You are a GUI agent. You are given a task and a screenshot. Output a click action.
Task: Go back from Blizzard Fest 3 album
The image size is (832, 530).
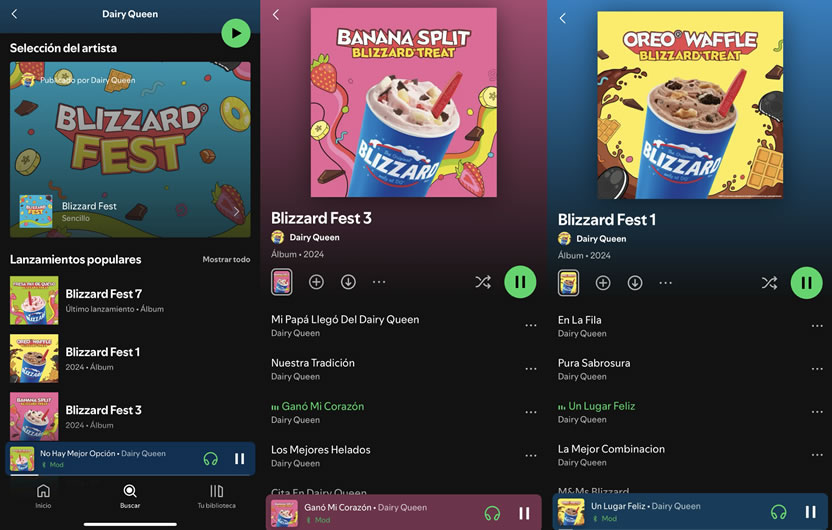tap(276, 15)
